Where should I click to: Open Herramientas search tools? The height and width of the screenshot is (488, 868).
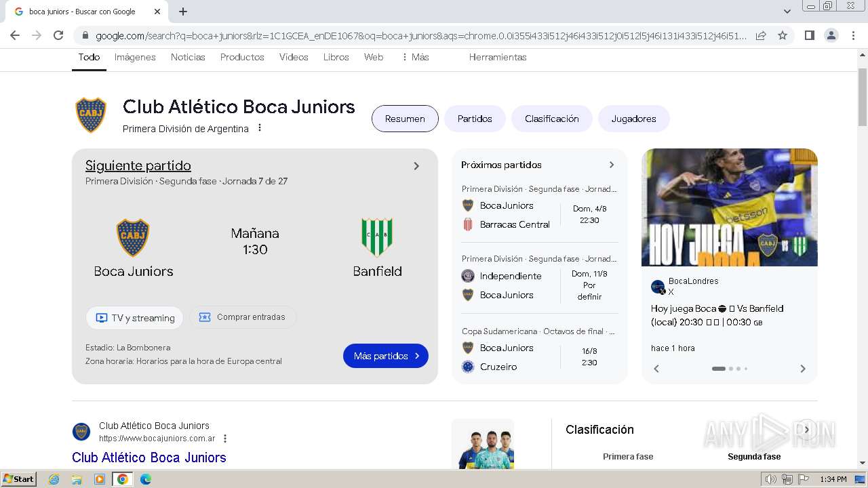click(498, 57)
